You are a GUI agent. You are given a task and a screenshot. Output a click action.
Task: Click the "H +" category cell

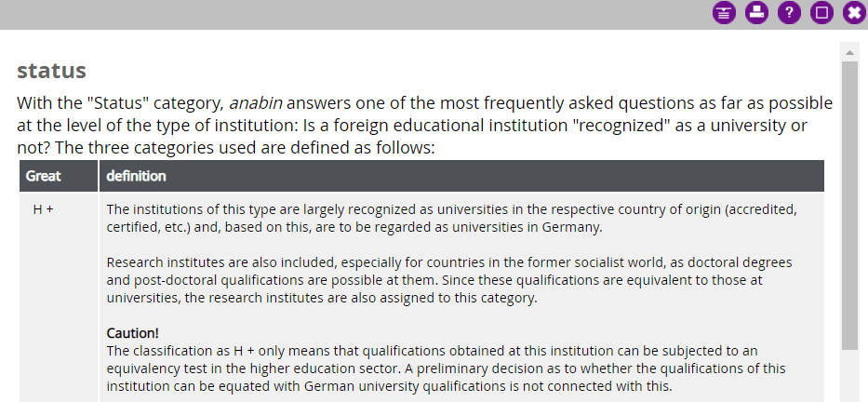pyautogui.click(x=44, y=210)
